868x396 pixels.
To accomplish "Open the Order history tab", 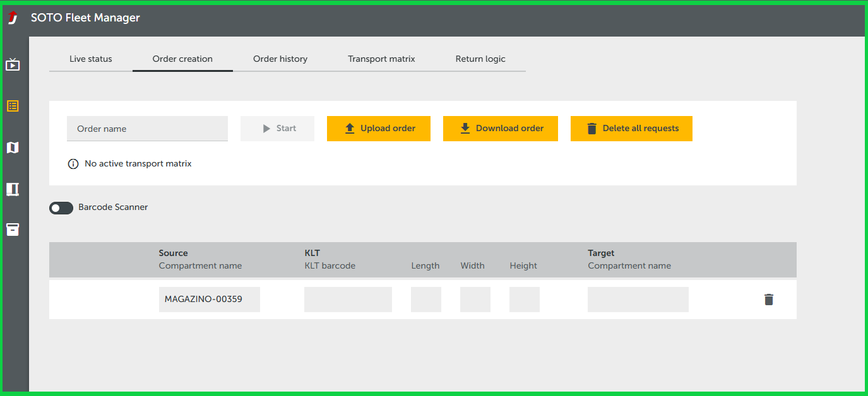I will 280,59.
